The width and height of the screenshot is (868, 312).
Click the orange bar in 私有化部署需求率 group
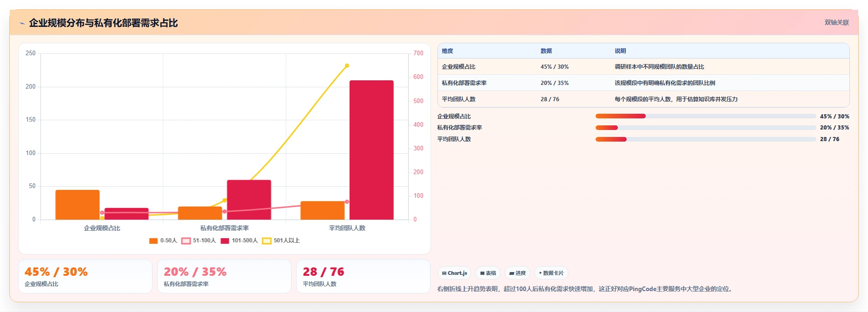(x=200, y=213)
